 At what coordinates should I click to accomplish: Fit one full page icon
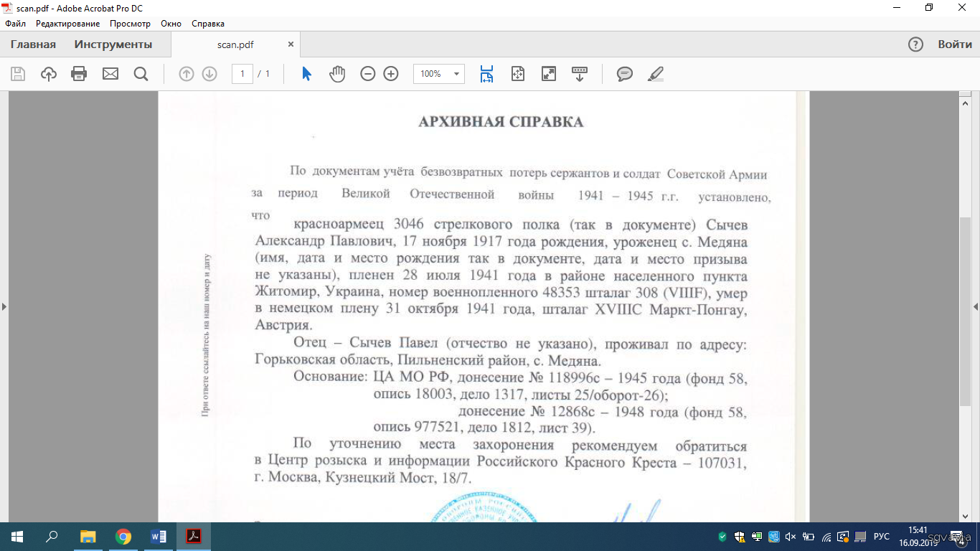pyautogui.click(x=518, y=74)
